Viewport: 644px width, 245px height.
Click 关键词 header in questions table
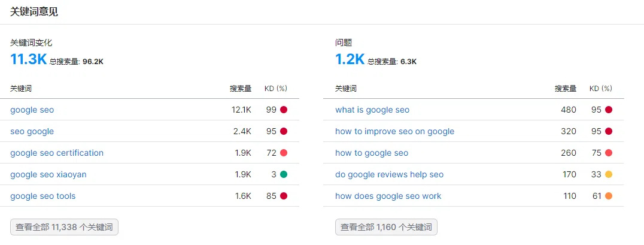(x=346, y=89)
